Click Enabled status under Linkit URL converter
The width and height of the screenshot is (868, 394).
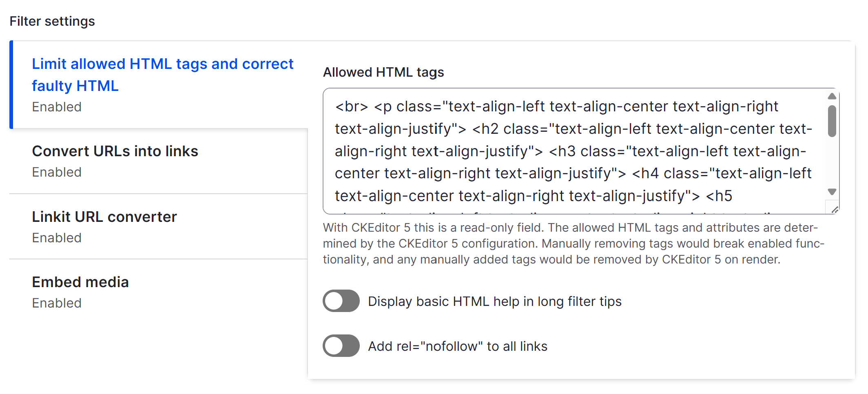coord(57,238)
